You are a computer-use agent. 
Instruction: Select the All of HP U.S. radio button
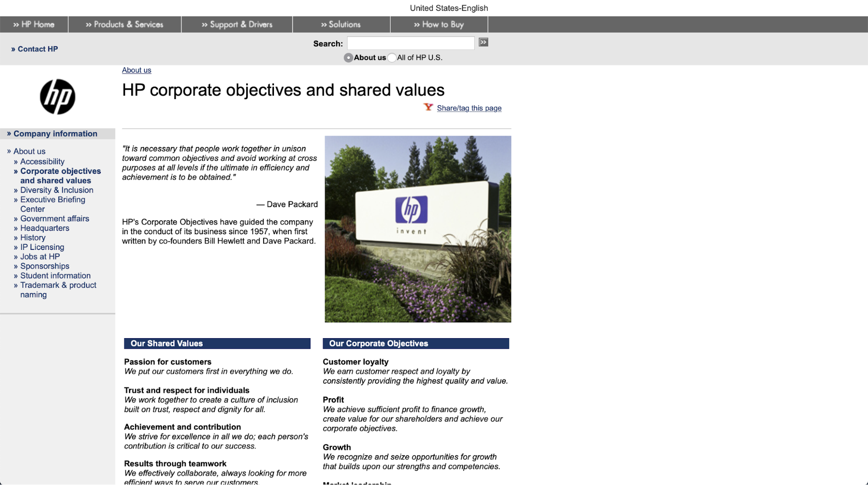392,57
